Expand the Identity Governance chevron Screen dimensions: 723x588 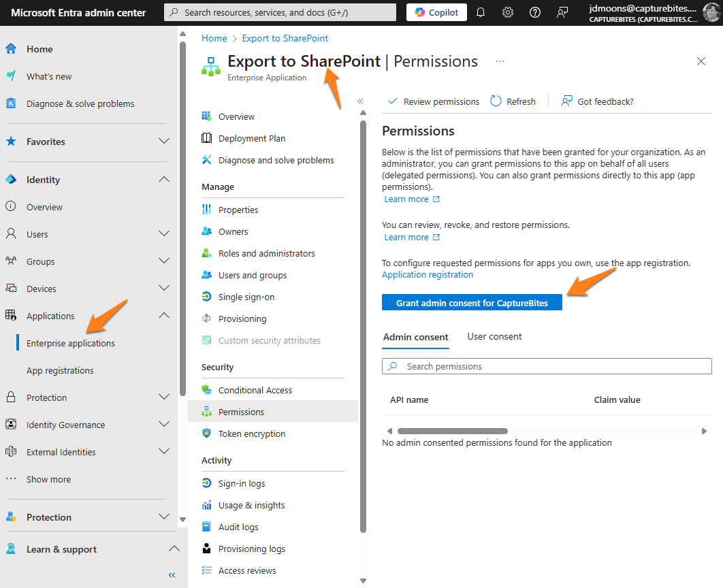(164, 424)
